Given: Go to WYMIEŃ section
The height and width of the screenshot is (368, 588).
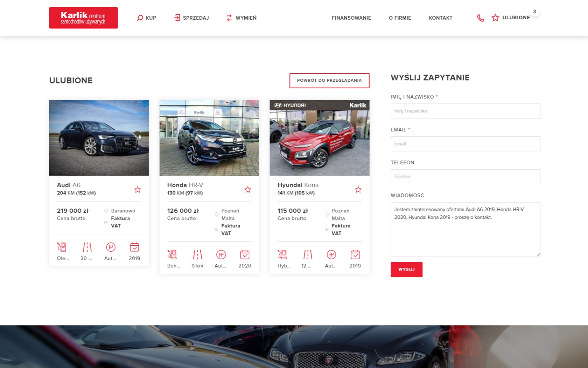Looking at the screenshot, I should coord(241,18).
